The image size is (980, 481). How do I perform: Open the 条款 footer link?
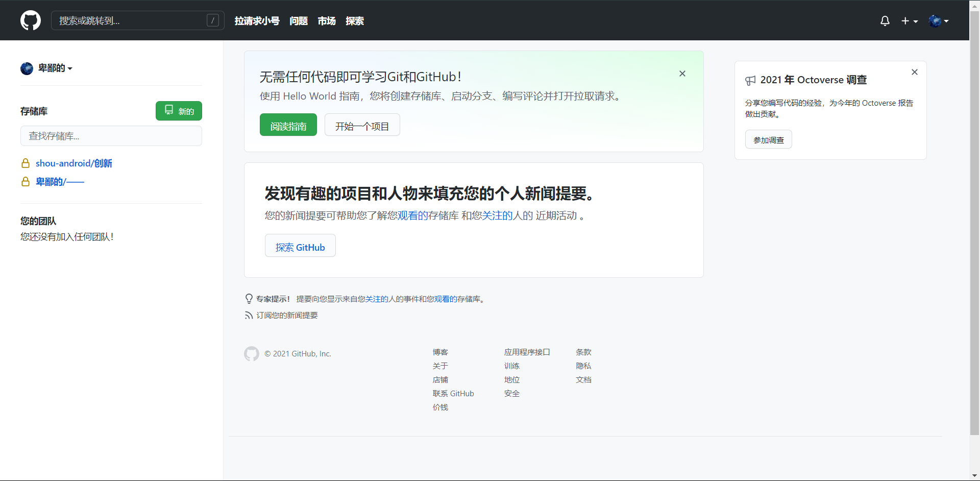583,352
